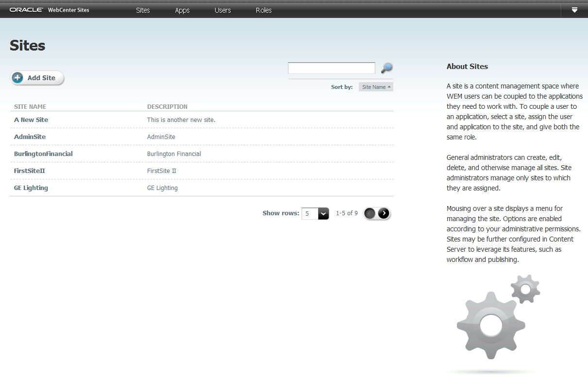The image size is (588, 380).
Task: Click the SITE NAME column header
Action: tap(30, 106)
